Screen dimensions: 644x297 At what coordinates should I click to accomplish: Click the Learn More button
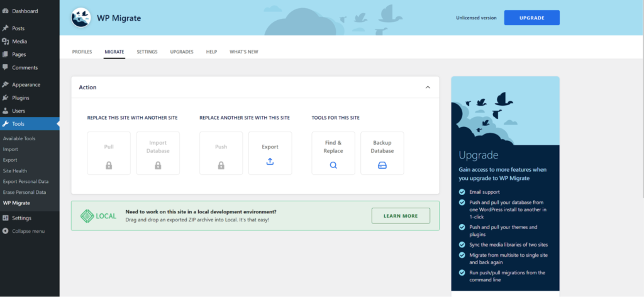[401, 216]
